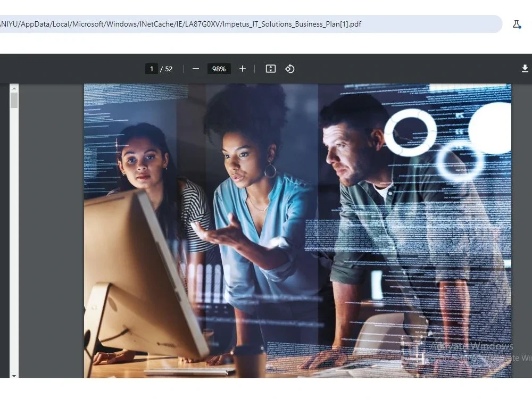Screen dimensions: 532x399
Task: Click the scrollbar down arrow
Action: tap(14, 376)
